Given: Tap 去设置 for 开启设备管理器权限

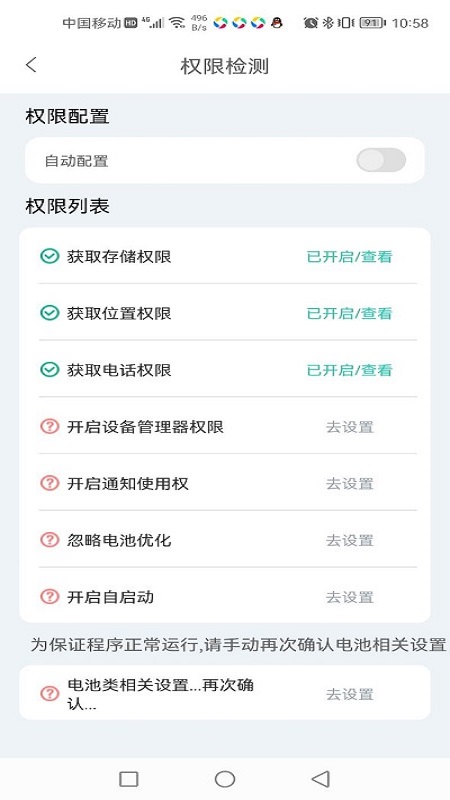Looking at the screenshot, I should click(350, 427).
